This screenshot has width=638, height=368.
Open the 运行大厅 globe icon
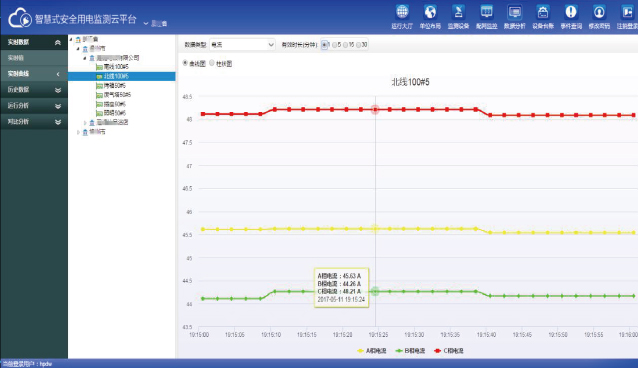click(402, 12)
